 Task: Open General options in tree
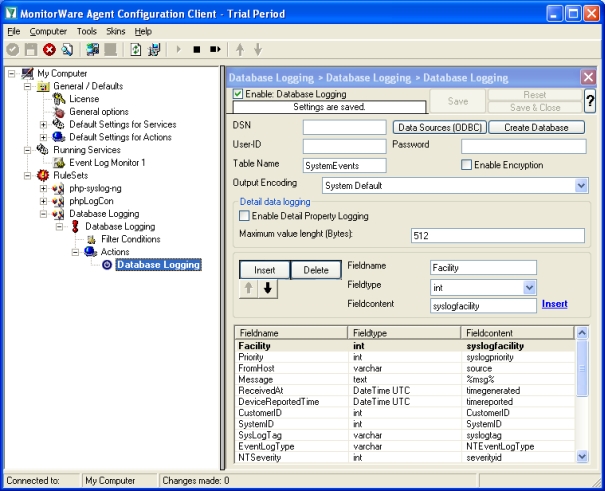(x=98, y=111)
